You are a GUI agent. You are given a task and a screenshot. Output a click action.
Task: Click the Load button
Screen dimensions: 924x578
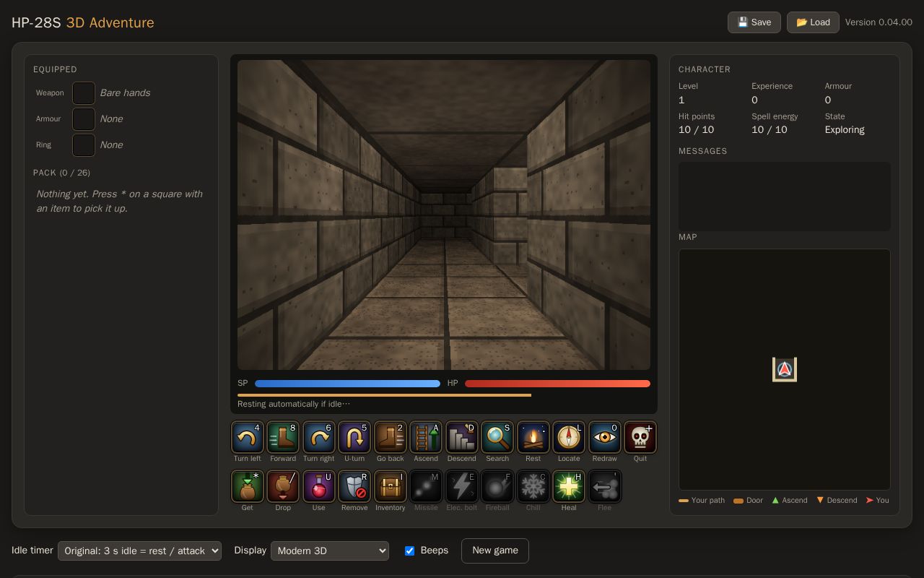[x=813, y=22]
